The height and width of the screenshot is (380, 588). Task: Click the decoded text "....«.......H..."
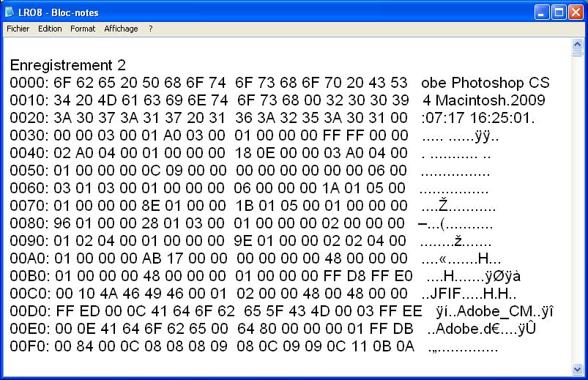[x=461, y=258]
